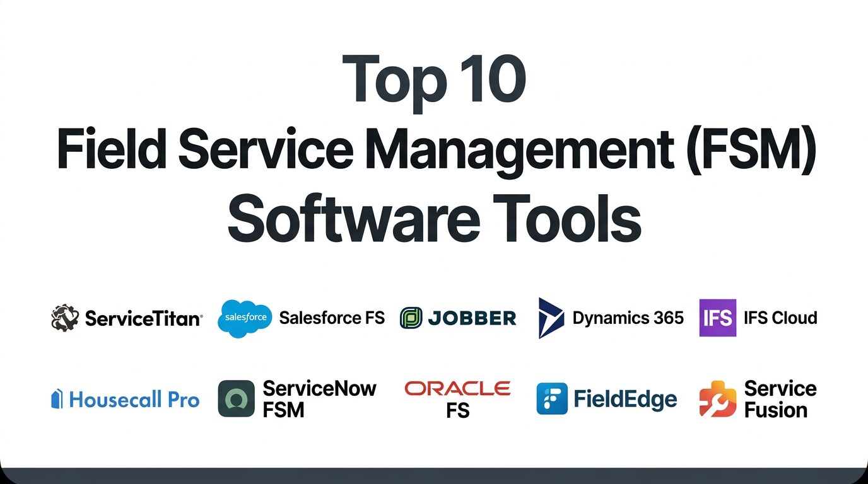Click the "IFS Cloud" label
Viewport: 868px width, 484px height.
[x=780, y=318]
